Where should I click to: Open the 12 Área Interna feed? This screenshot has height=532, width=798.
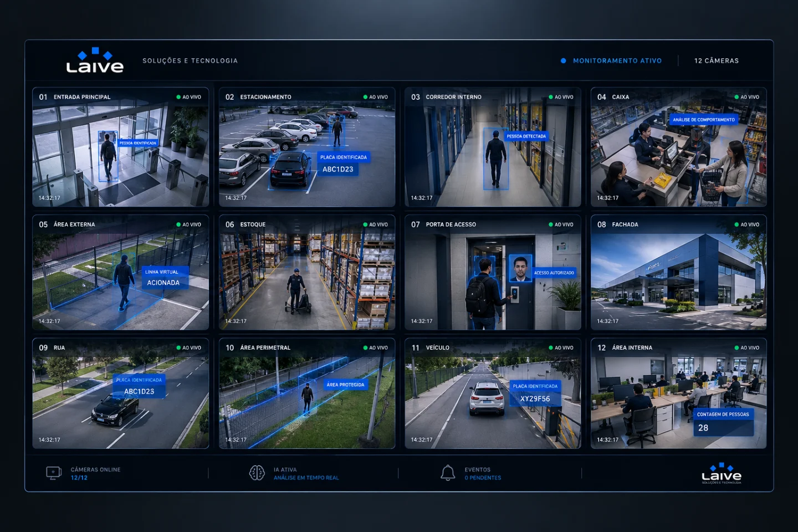pyautogui.click(x=679, y=393)
